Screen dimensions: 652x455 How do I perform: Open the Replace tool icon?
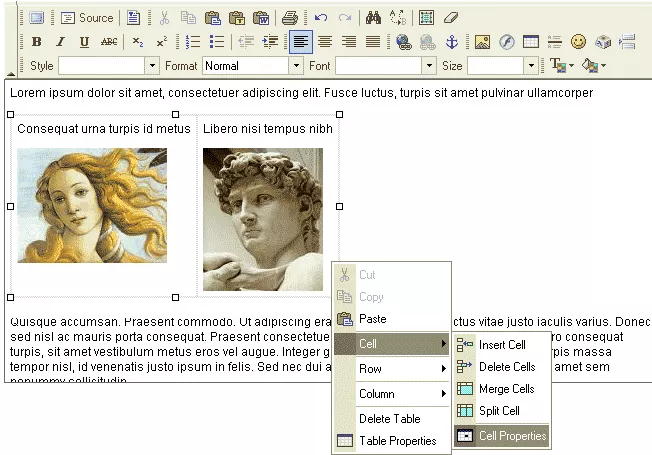398,18
